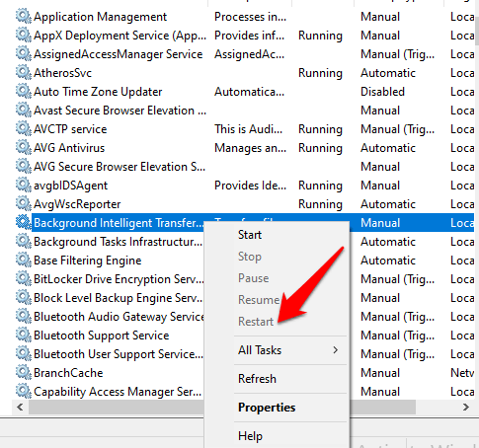
Task: Click the Bluetooth Support Service gear icon
Action: pos(24,336)
